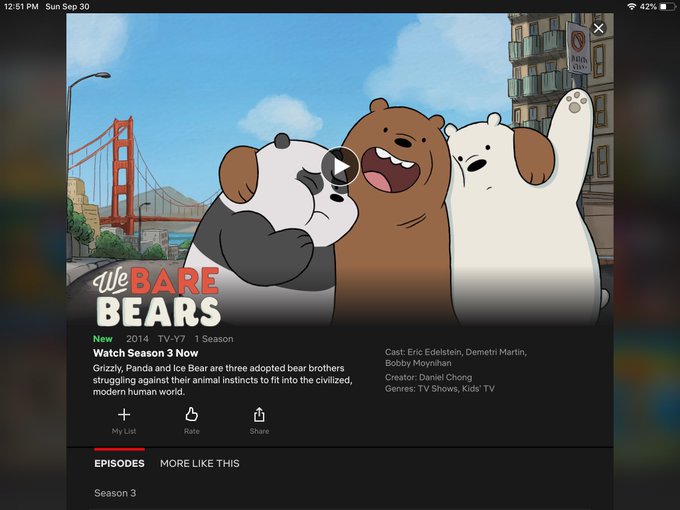Play We Bare Bears using the center play button
The height and width of the screenshot is (510, 680).
click(340, 167)
